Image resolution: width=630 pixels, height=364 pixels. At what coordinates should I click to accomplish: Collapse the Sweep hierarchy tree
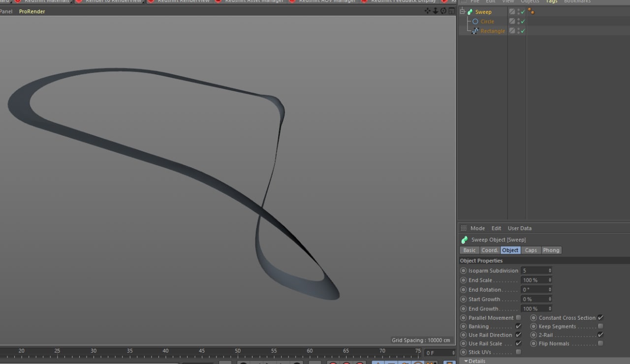tap(462, 12)
